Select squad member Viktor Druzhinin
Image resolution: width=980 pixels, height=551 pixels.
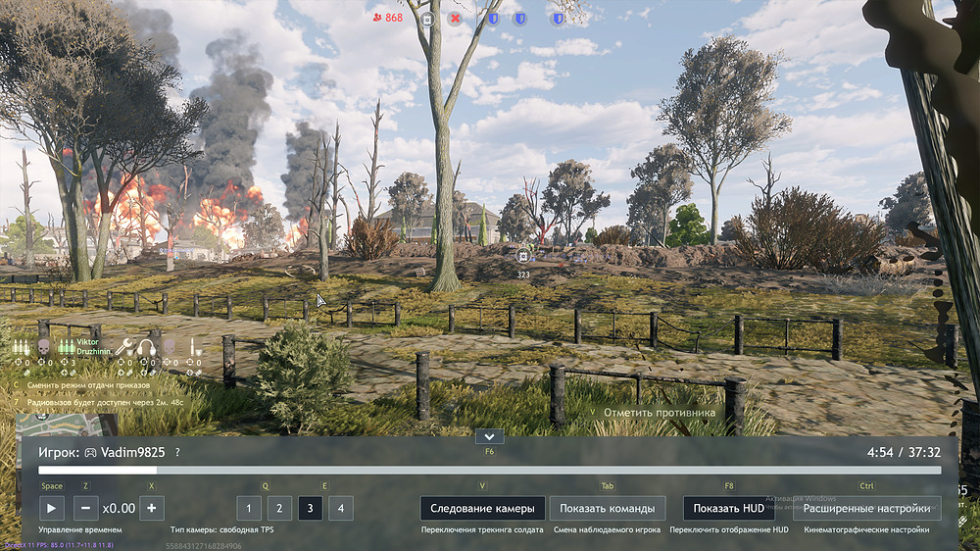(81, 347)
